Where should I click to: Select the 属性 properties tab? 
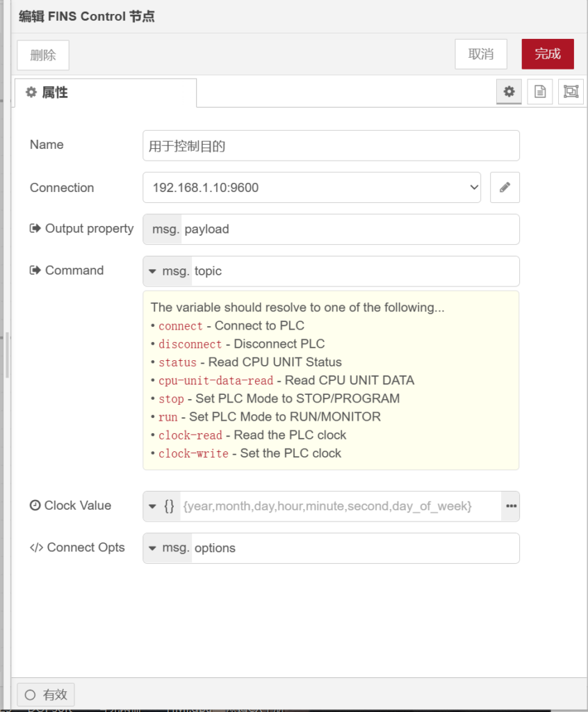tap(104, 92)
